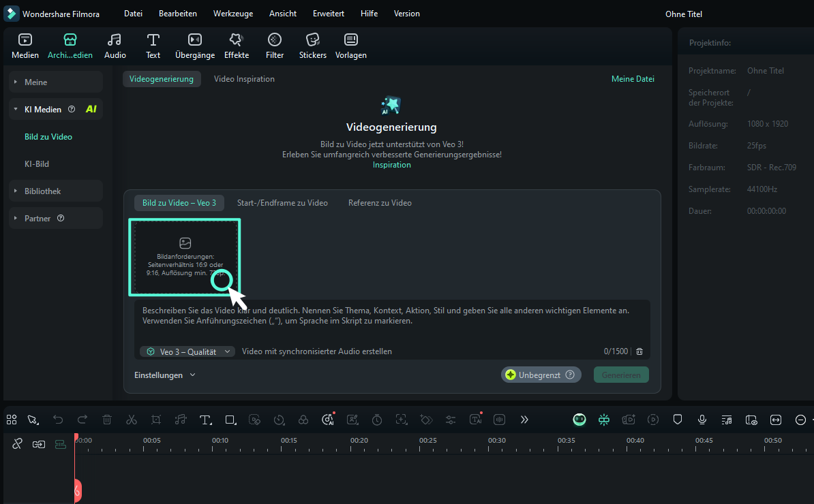The image size is (814, 504).
Task: Toggle the green snapping icon in the toolbar
Action: [x=604, y=420]
